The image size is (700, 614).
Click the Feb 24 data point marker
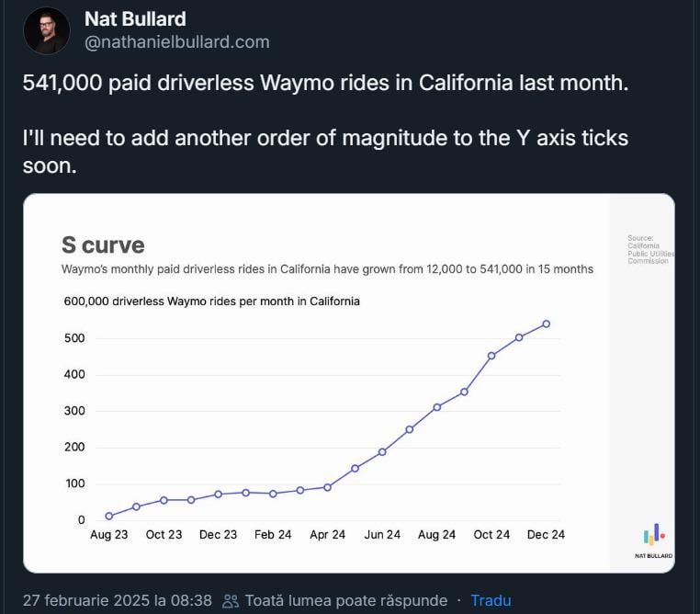(x=273, y=494)
